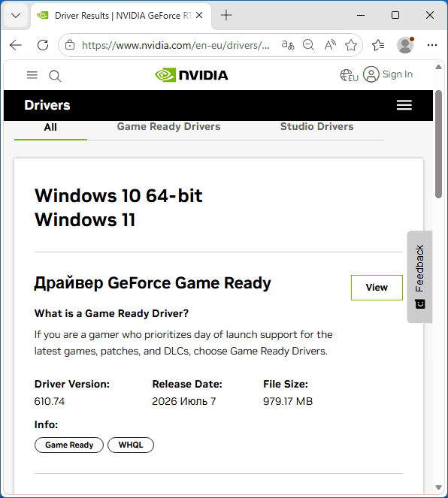Open browser Settings and more menu

click(431, 45)
